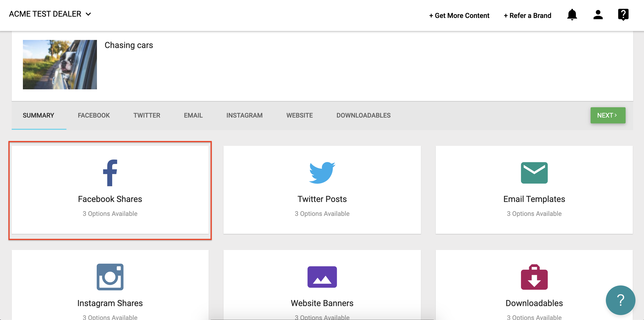Open the Twitter Posts card title
This screenshot has width=644, height=320.
pyautogui.click(x=322, y=199)
